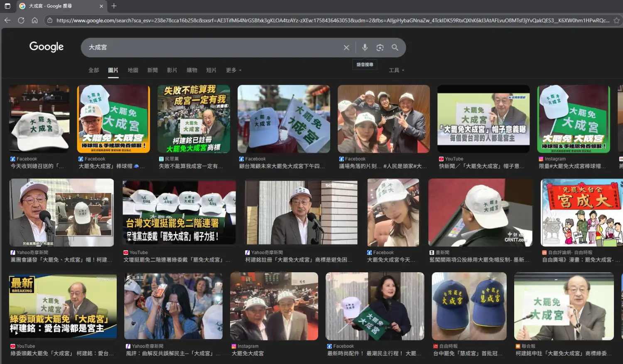Open the 短片 tab
The image size is (623, 364).
click(x=211, y=70)
